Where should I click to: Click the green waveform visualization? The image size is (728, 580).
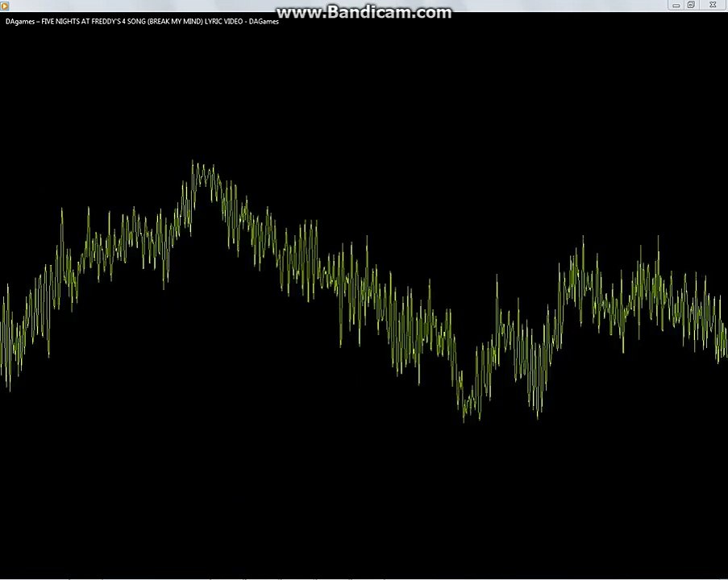click(x=364, y=291)
